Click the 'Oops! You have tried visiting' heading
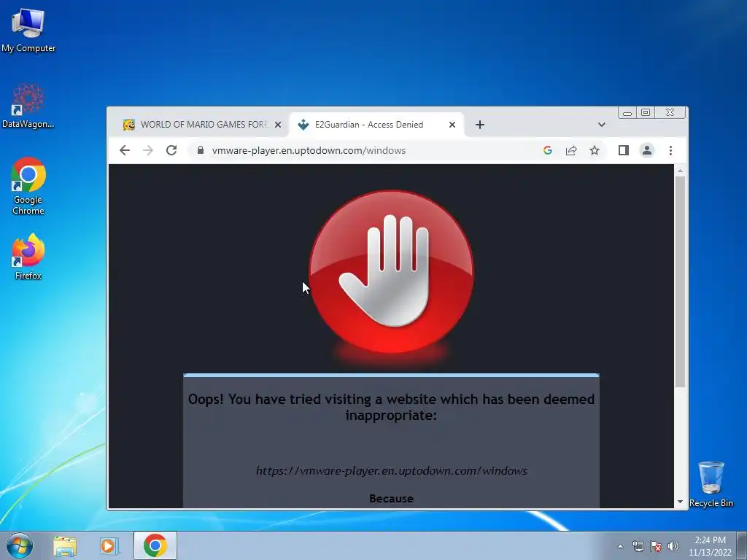Image resolution: width=747 pixels, height=560 pixels. click(x=391, y=407)
